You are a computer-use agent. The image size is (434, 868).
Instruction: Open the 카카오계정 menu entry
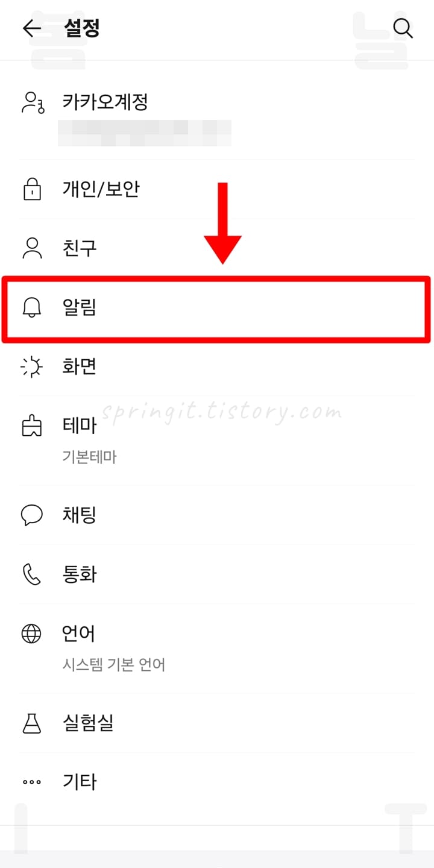[216, 116]
